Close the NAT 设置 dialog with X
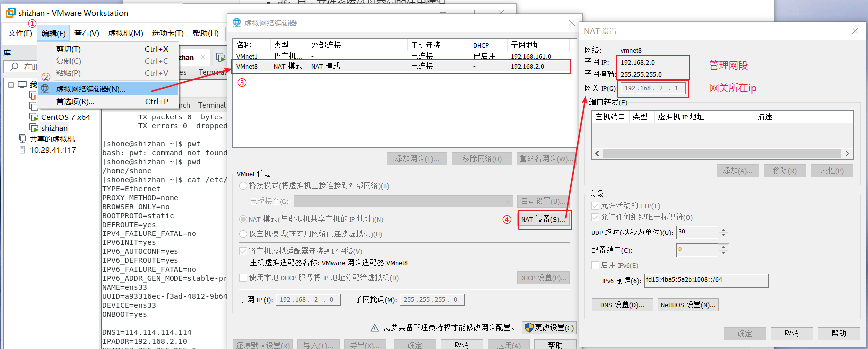The height and width of the screenshot is (349, 868). (x=855, y=31)
